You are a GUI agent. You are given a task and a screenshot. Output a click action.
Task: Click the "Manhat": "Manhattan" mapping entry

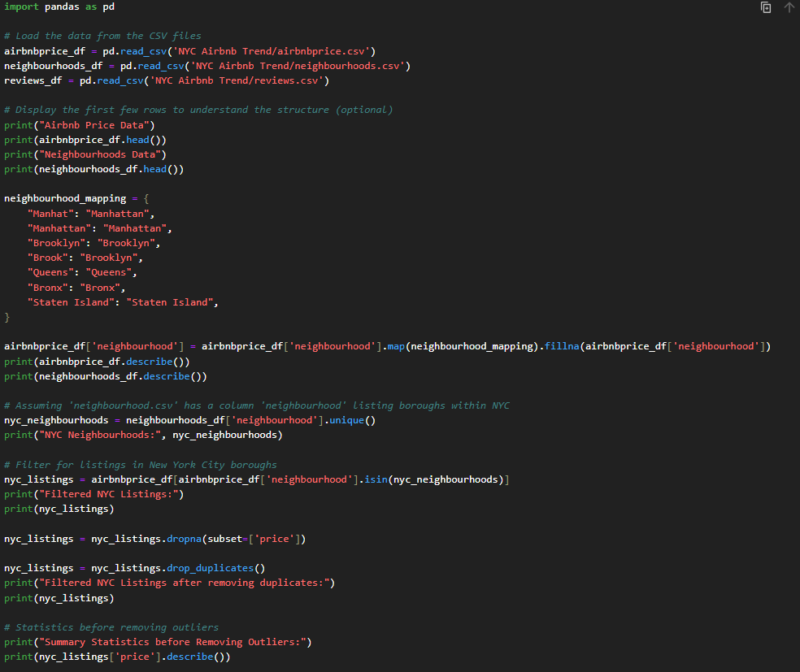point(91,214)
